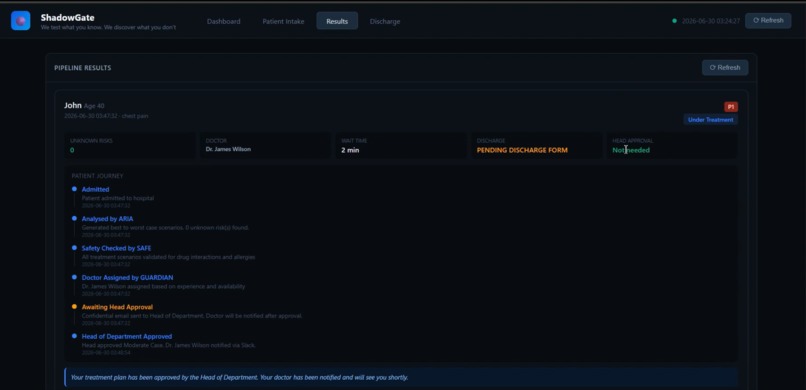The height and width of the screenshot is (390, 806).
Task: Click the chest pain admission line
Action: click(106, 116)
